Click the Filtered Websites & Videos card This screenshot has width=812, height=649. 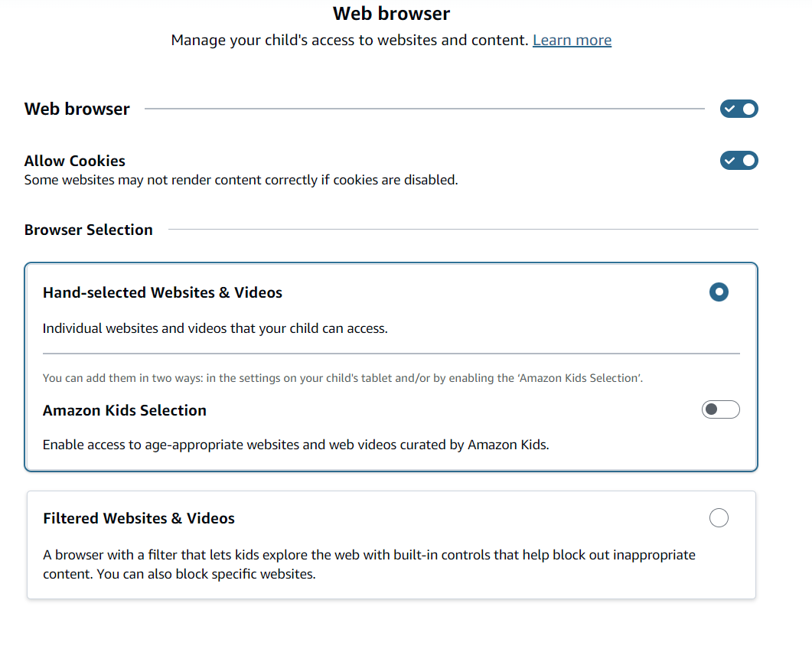pyautogui.click(x=392, y=544)
